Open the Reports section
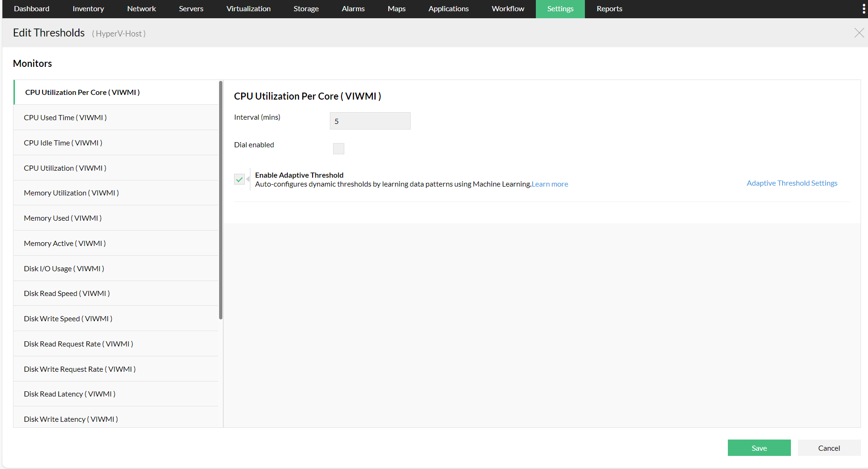 click(x=609, y=8)
